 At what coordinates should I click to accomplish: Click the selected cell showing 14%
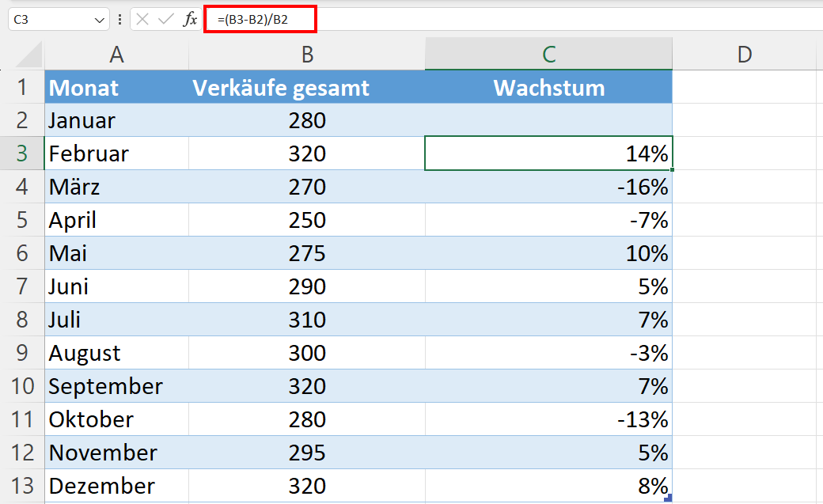548,153
